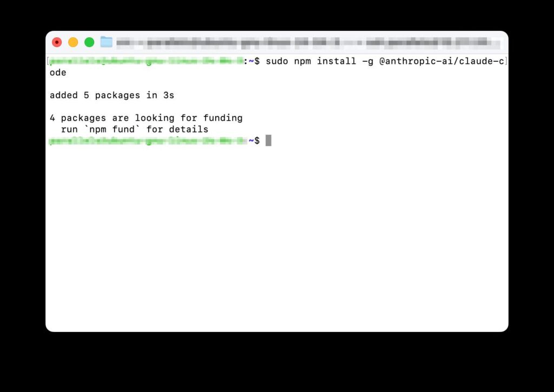Close the Terminal window with red button
Viewport: 554px width, 392px height.
click(57, 42)
